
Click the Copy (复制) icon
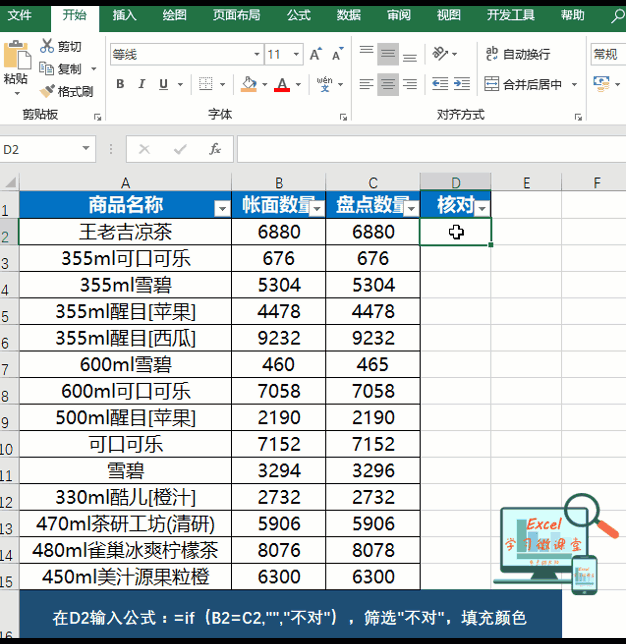point(46,68)
